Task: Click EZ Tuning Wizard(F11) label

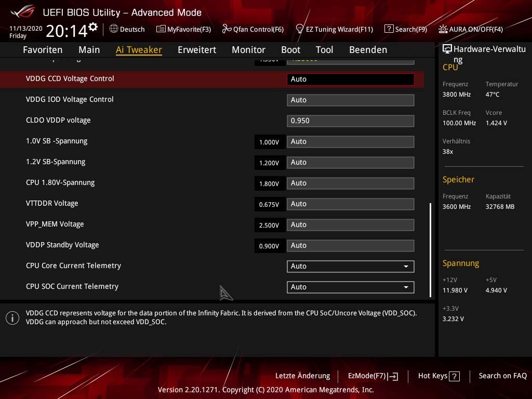Action: tap(339, 29)
